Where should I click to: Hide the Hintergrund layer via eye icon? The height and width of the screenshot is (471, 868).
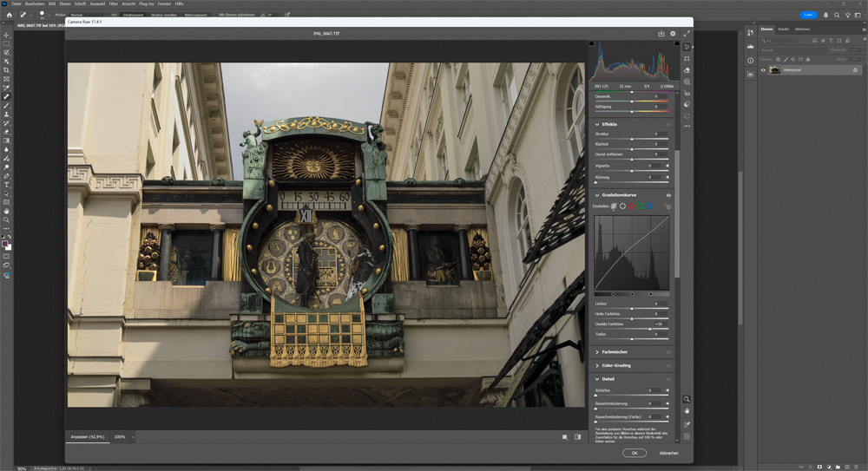click(x=763, y=70)
